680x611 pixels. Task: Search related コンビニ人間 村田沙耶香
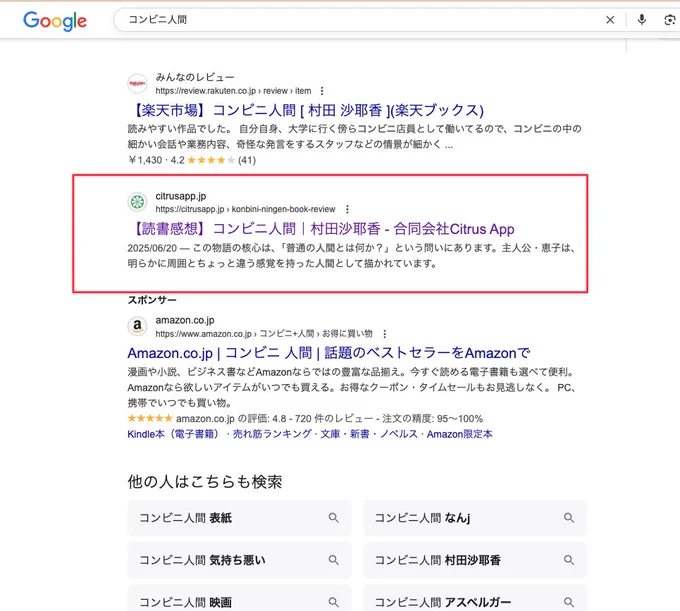tap(475, 560)
